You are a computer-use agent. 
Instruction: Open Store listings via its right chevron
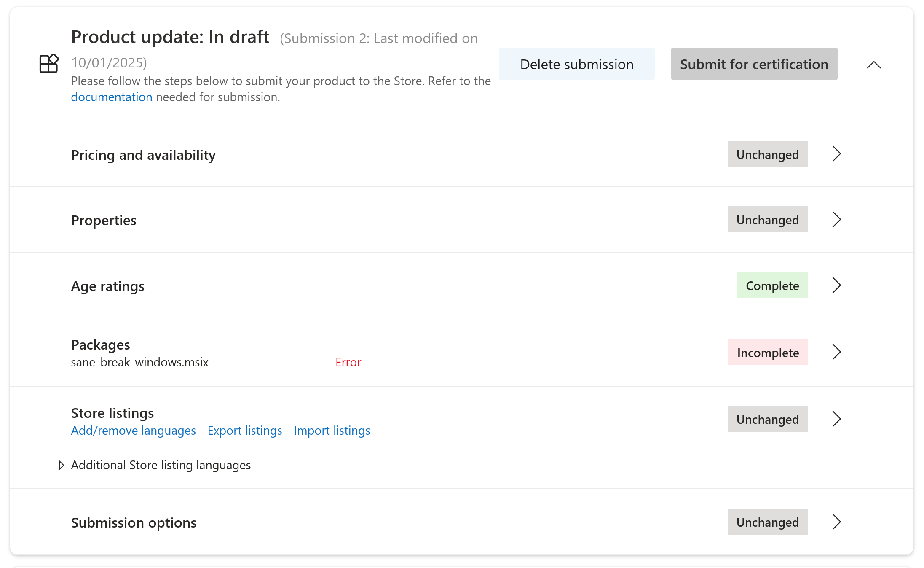point(836,419)
